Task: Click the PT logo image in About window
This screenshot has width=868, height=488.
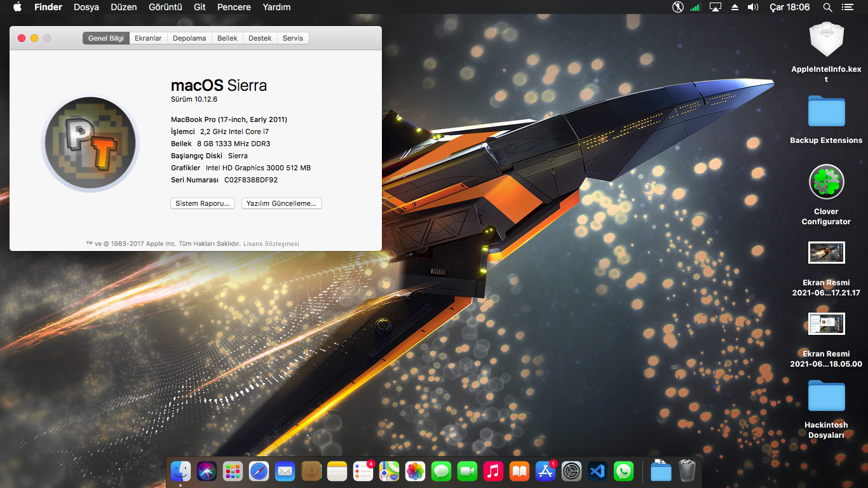Action: [x=91, y=143]
